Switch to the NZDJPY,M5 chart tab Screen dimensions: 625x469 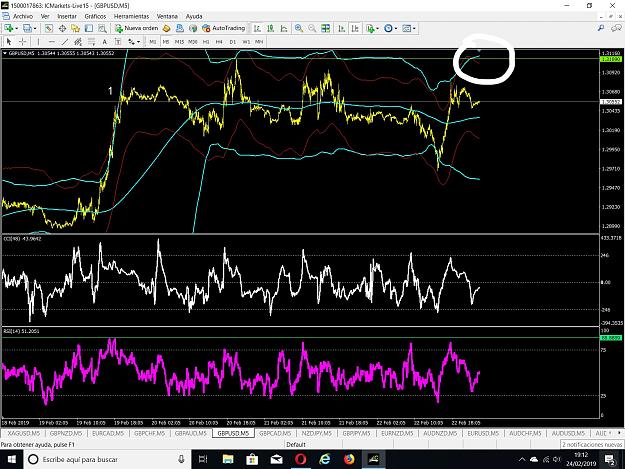click(x=316, y=433)
